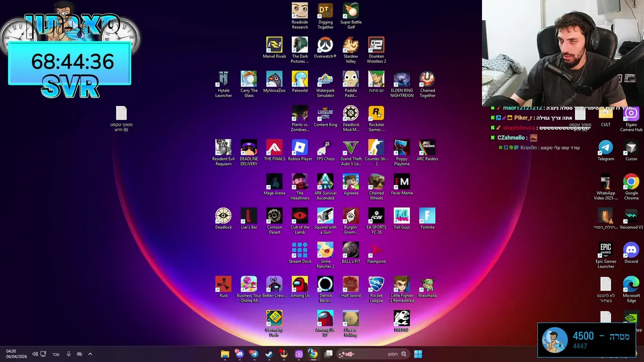Launch Digging Together from the desktop
The image size is (644, 362).
point(326,16)
